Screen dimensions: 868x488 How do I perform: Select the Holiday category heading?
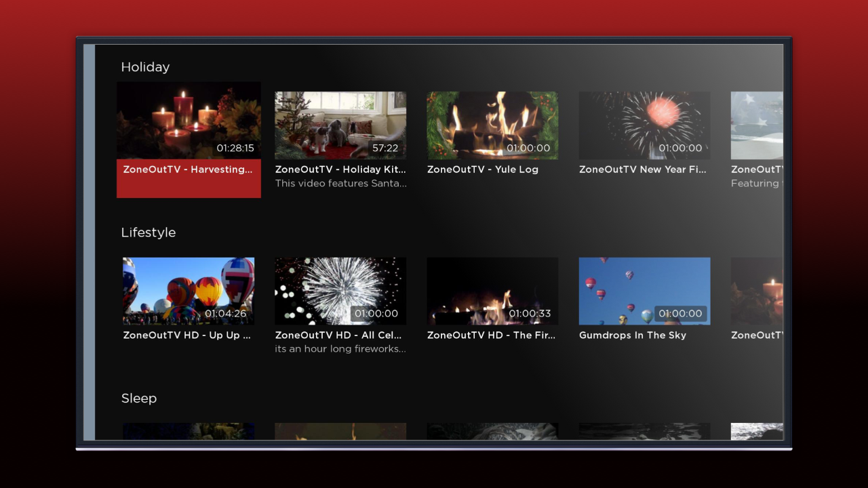145,67
